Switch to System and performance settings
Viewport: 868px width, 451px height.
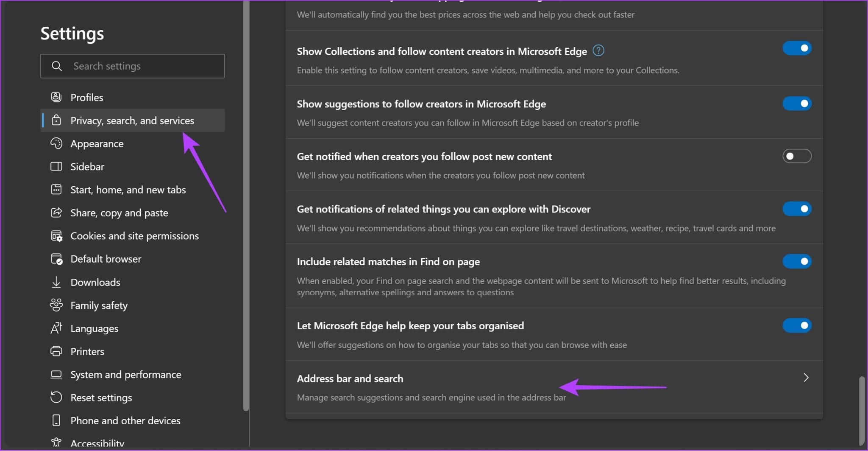[x=125, y=374]
